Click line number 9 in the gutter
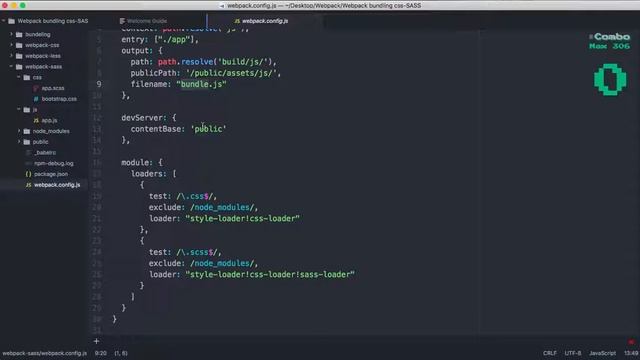 click(99, 84)
